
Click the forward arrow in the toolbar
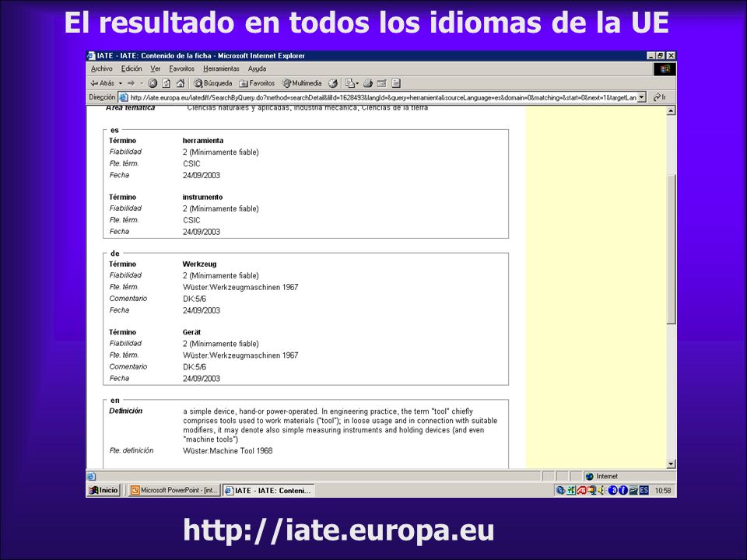click(x=131, y=83)
